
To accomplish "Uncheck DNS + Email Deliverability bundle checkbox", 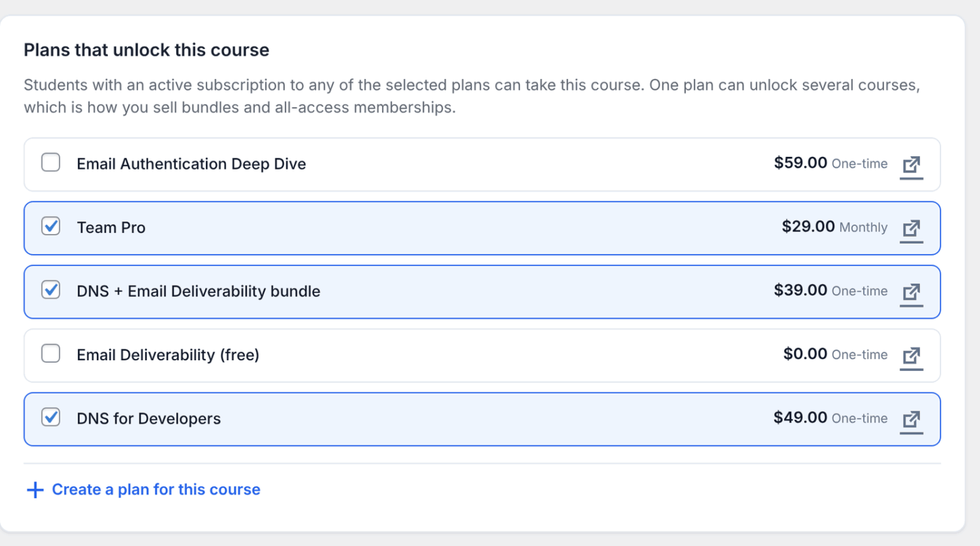I will point(50,290).
